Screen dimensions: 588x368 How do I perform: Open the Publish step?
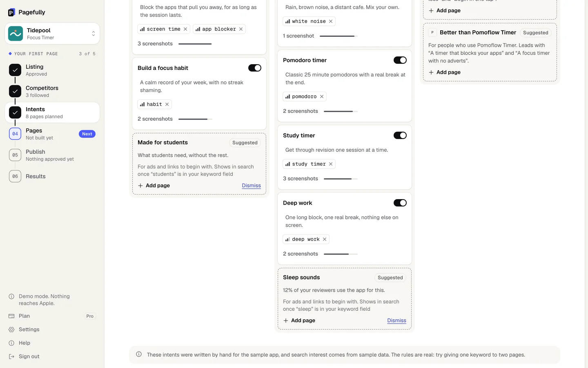pos(52,155)
